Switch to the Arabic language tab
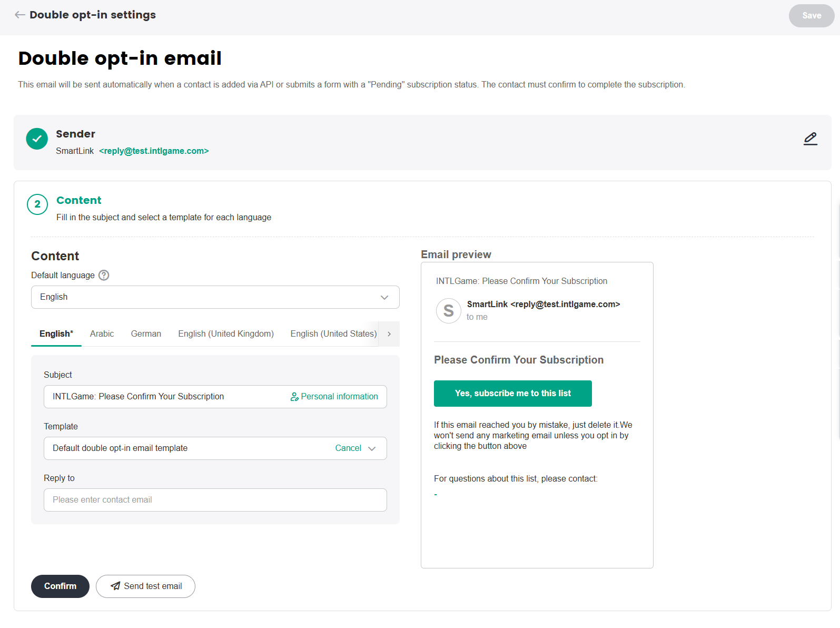 (x=102, y=334)
